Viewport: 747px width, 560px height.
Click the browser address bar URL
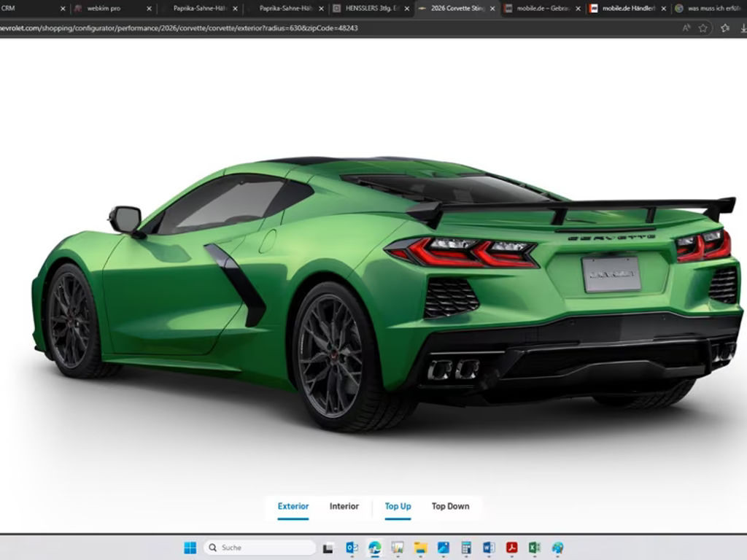point(179,28)
